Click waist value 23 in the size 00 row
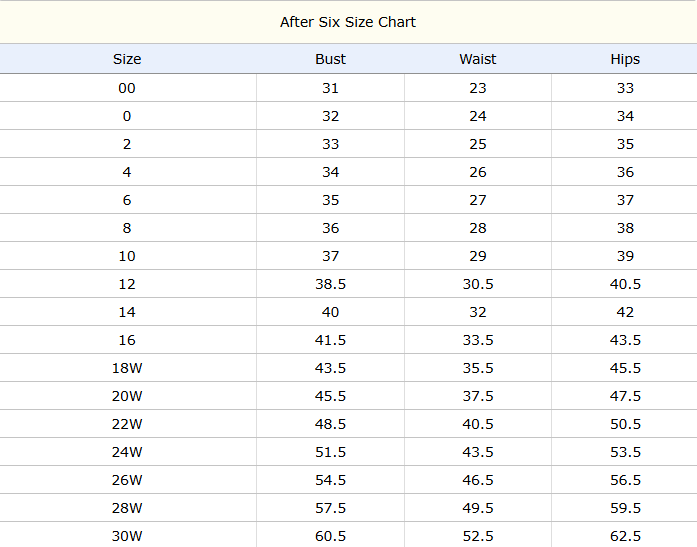Viewport: 697px width, 547px height. coord(478,88)
